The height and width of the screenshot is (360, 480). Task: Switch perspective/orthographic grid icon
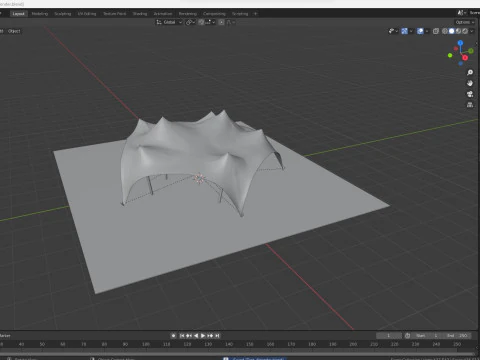(470, 104)
